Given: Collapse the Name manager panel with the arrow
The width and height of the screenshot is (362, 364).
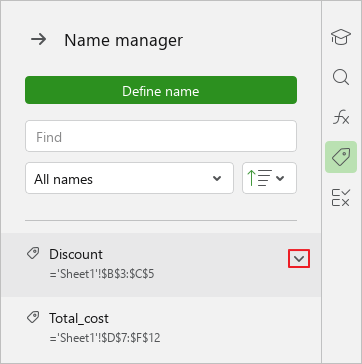Looking at the screenshot, I should pos(39,40).
